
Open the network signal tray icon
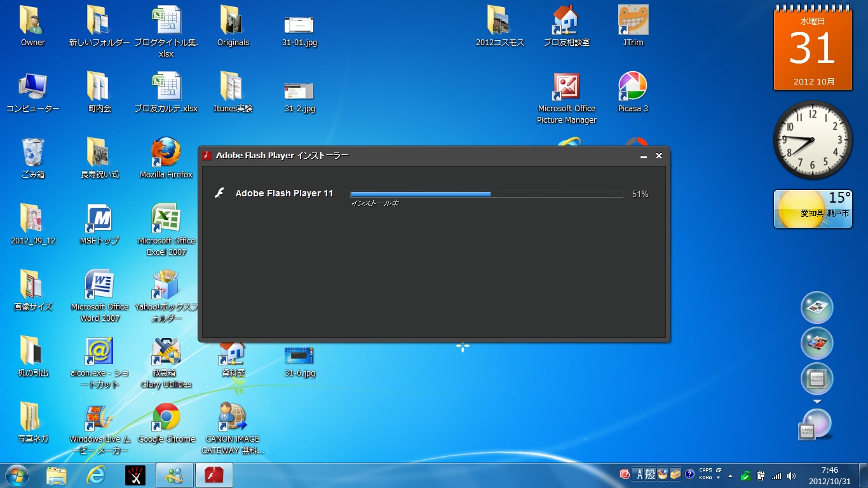click(x=776, y=475)
